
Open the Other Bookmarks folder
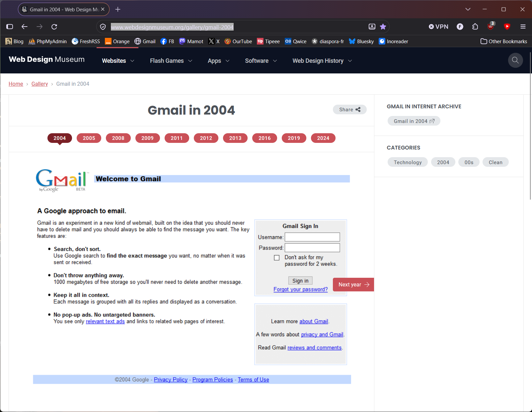click(504, 42)
